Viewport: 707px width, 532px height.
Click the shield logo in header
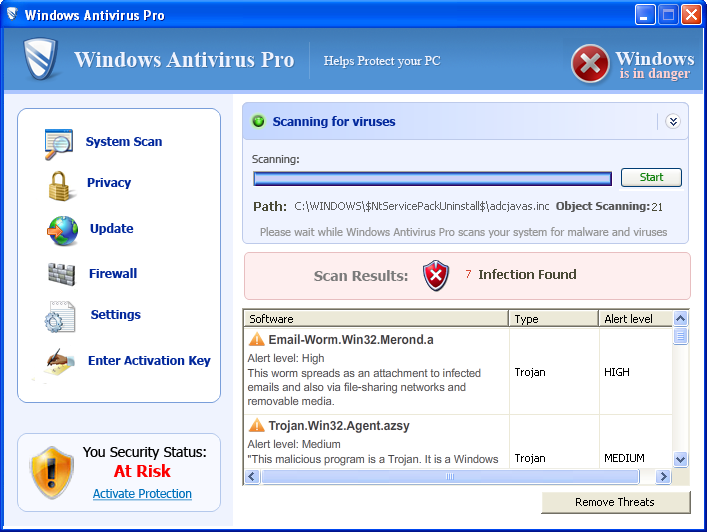pos(41,59)
